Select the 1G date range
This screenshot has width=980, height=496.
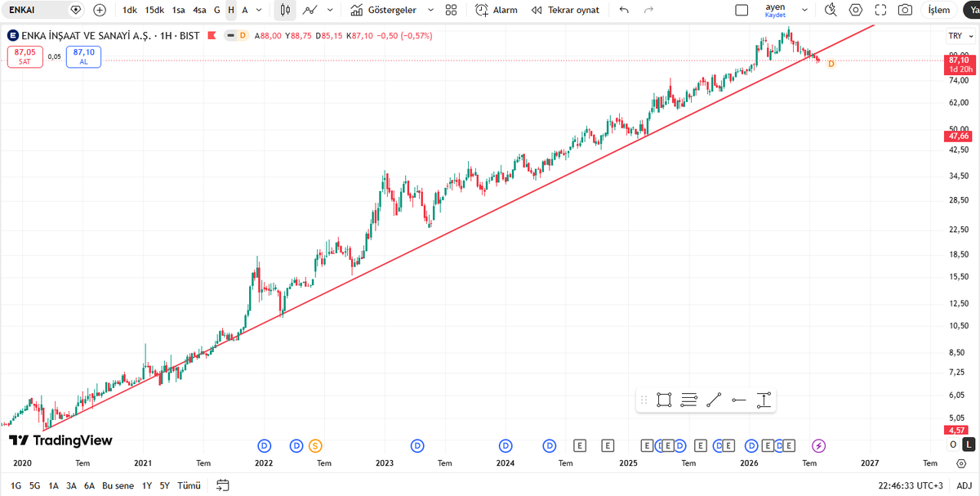16,485
